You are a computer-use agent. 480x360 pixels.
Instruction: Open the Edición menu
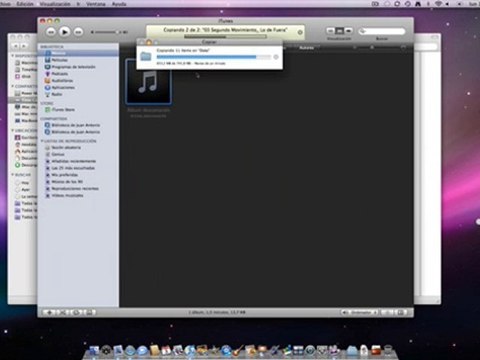click(25, 4)
